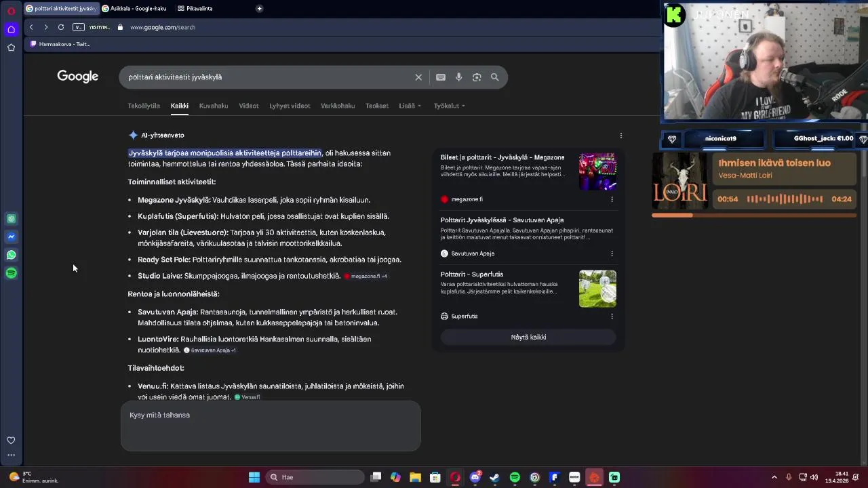Click the VPN badge in address bar
Viewport: 868px width, 488px height.
point(79,27)
